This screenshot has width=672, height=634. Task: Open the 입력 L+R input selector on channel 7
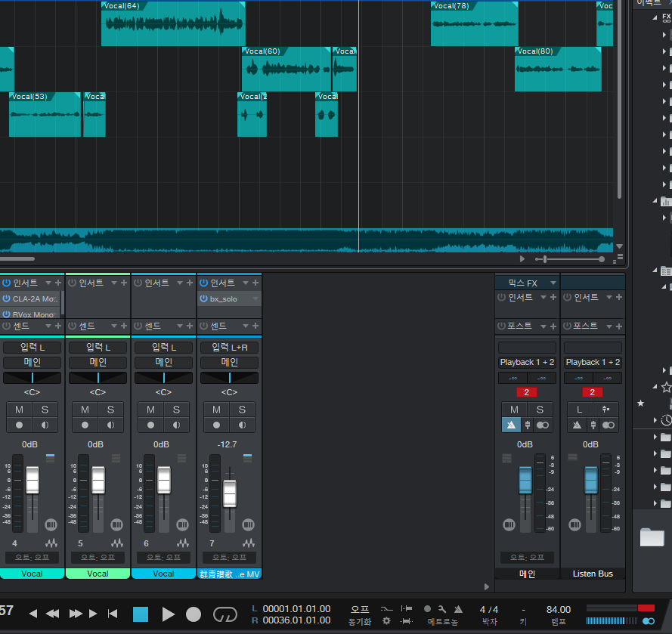coord(229,348)
